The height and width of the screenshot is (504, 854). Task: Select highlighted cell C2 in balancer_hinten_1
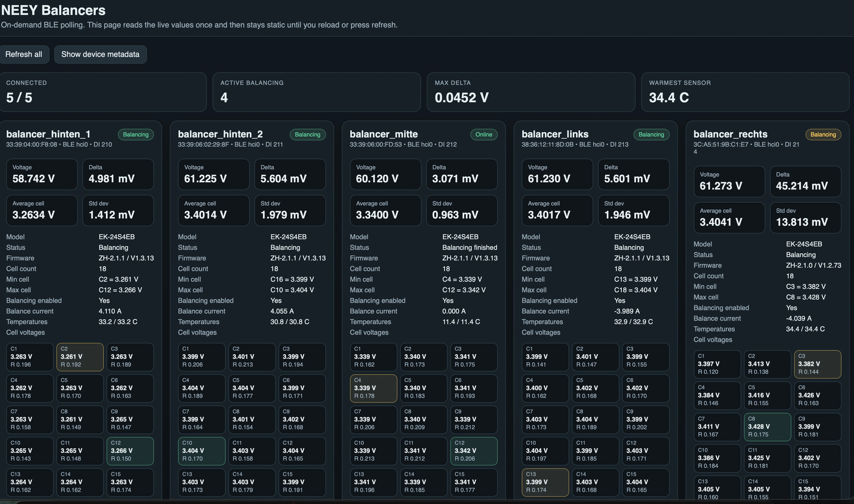point(80,357)
